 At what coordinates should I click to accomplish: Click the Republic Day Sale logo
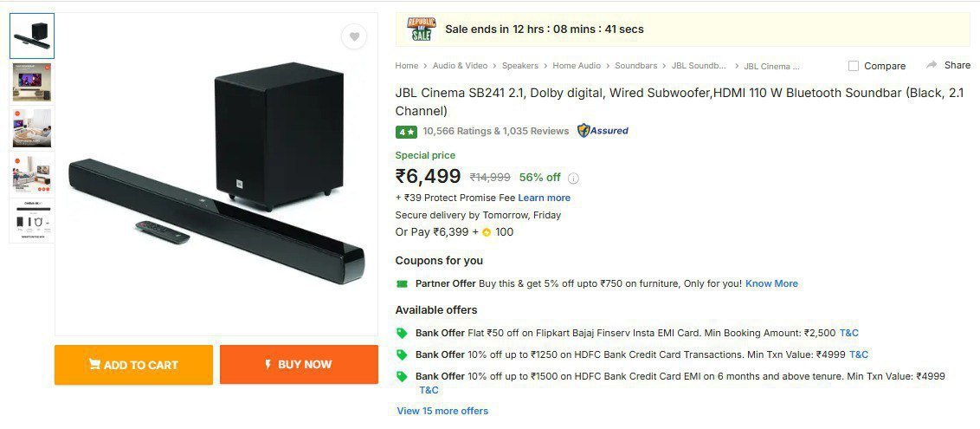[x=421, y=29]
